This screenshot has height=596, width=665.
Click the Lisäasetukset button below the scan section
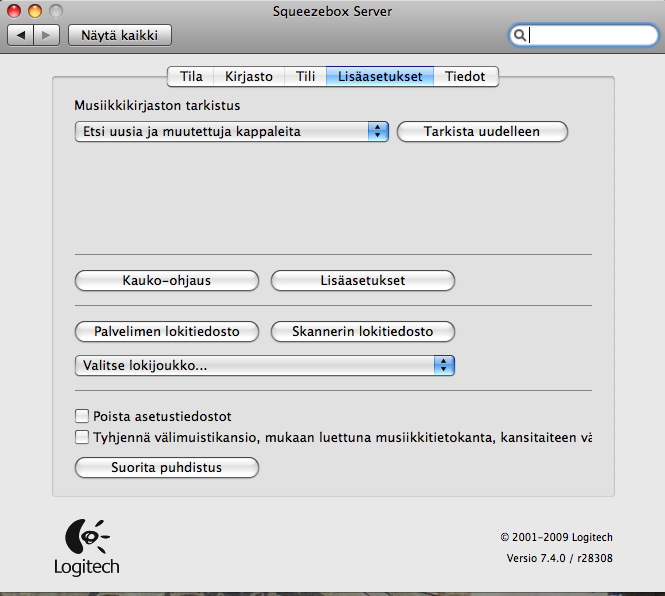pyautogui.click(x=363, y=280)
